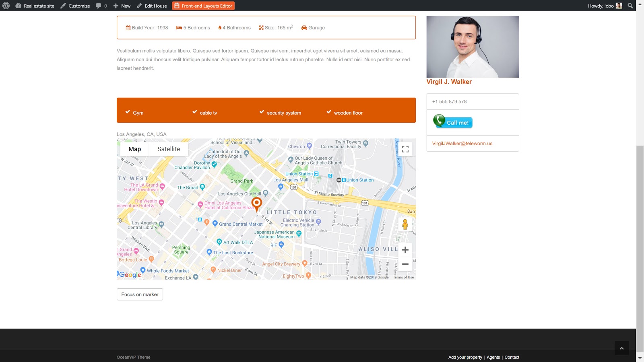Open the New content menu

click(x=122, y=6)
